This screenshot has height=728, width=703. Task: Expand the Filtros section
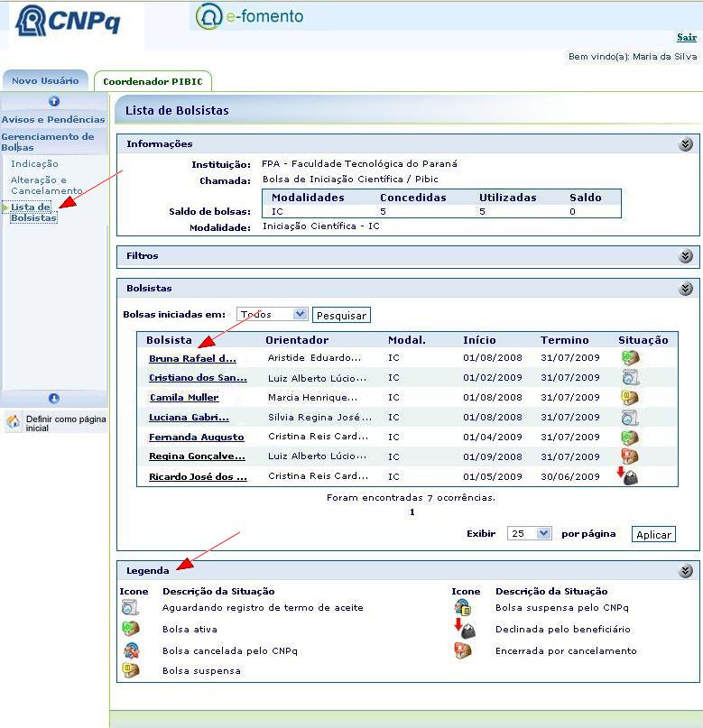[x=686, y=256]
